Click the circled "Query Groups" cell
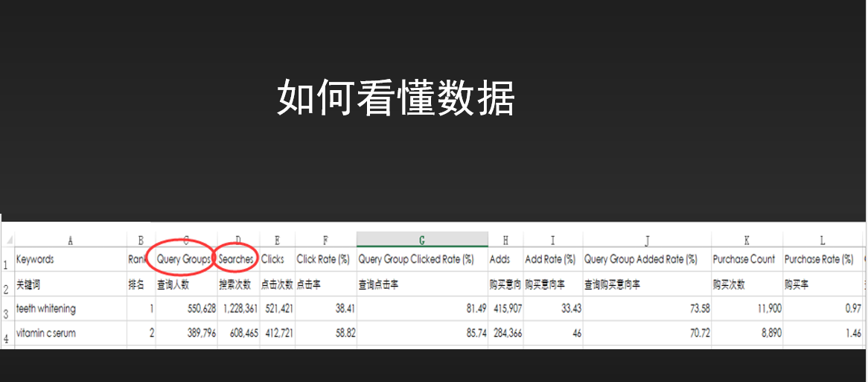The image size is (868, 382). click(x=184, y=260)
